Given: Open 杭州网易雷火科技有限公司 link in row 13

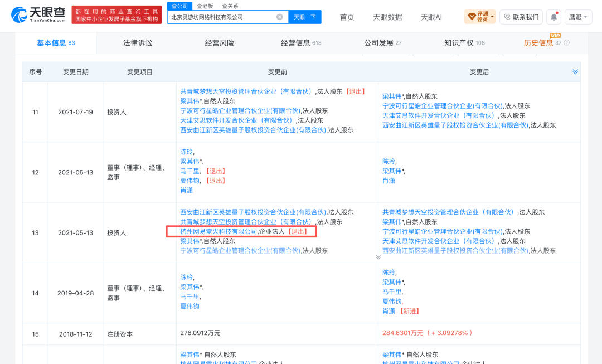Looking at the screenshot, I should 219,231.
